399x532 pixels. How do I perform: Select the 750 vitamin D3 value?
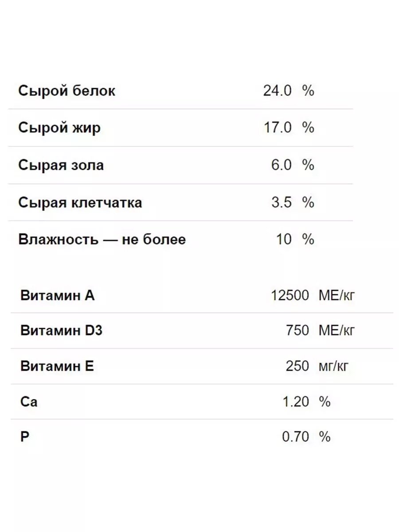(297, 331)
